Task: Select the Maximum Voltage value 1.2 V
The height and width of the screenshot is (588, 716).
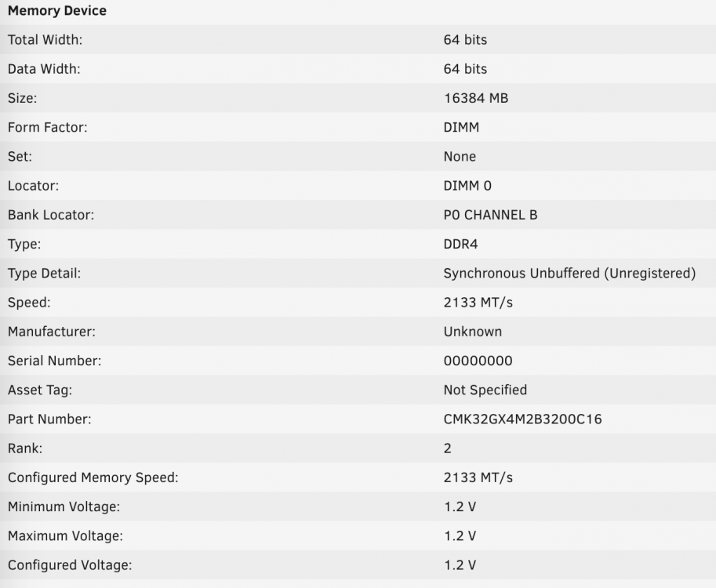Action: click(x=460, y=536)
